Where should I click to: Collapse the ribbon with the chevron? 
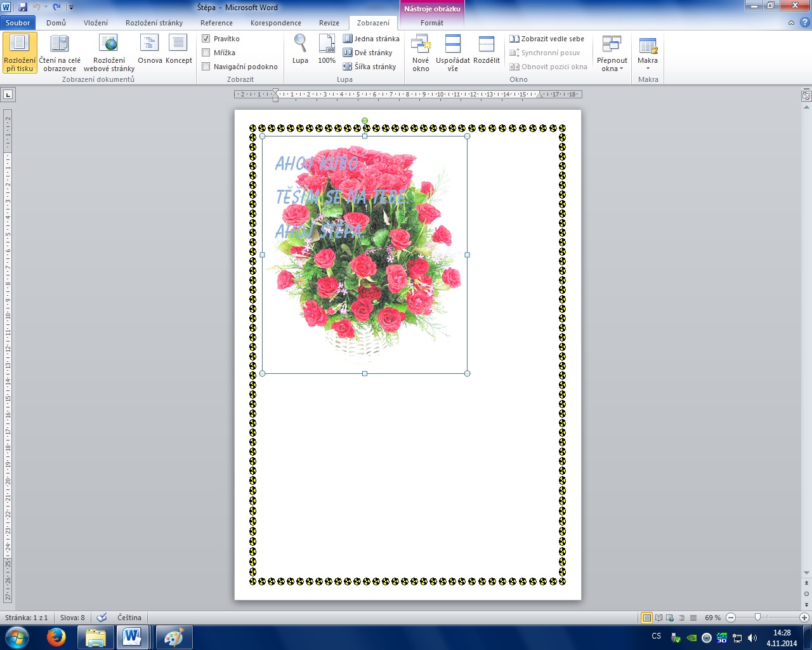tap(791, 22)
